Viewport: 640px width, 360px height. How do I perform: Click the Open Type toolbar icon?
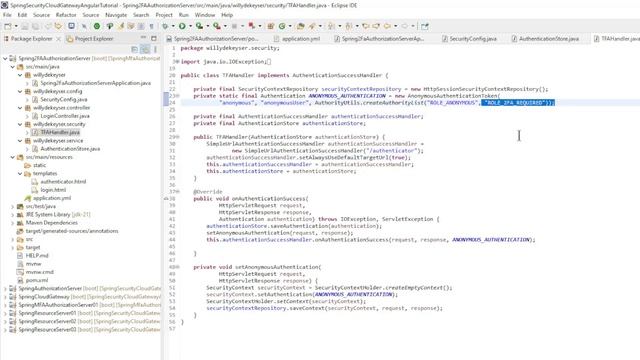tap(301, 26)
